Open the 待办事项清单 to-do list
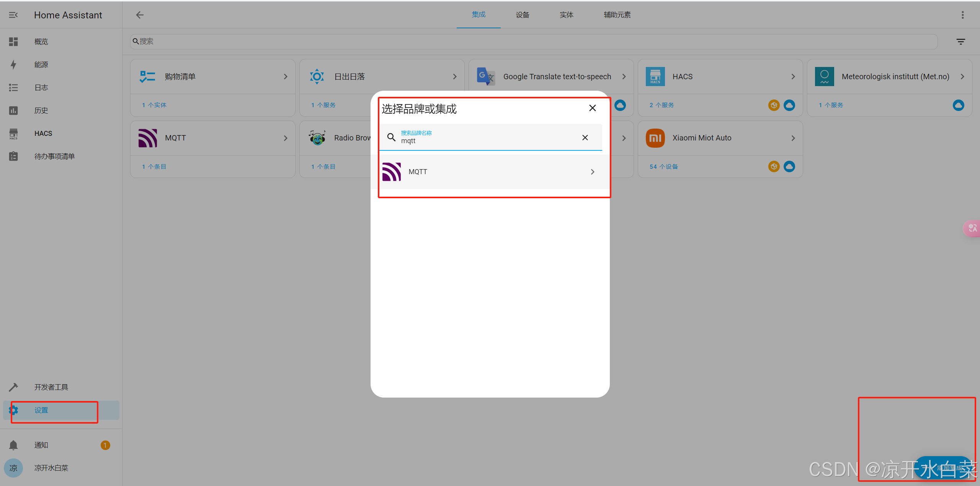Viewport: 980px width, 486px height. click(x=61, y=156)
